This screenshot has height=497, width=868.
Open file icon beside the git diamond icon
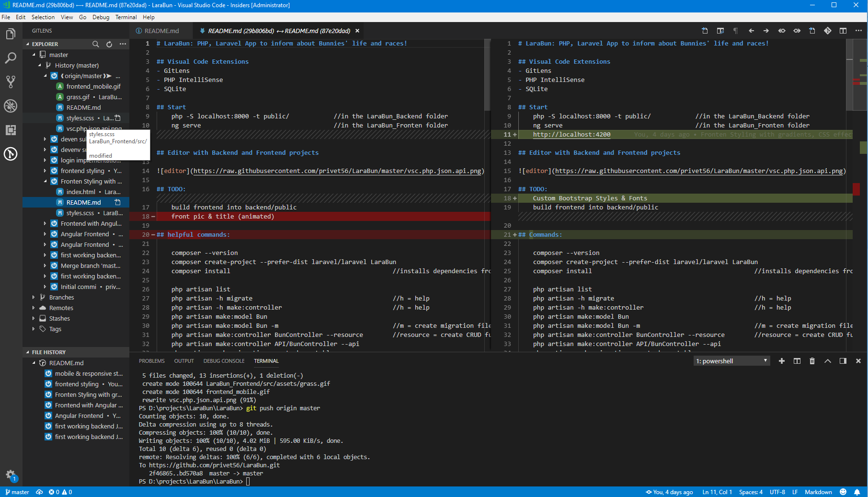[x=812, y=31]
